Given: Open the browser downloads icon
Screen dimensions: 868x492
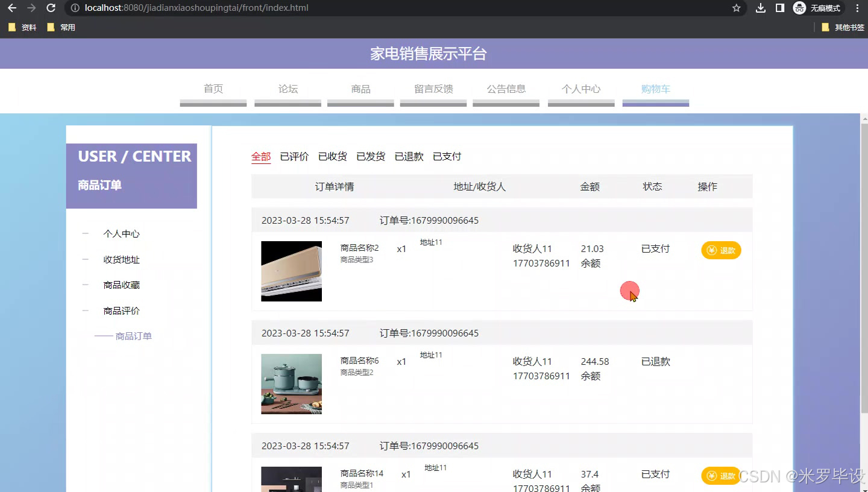Looking at the screenshot, I should point(760,8).
